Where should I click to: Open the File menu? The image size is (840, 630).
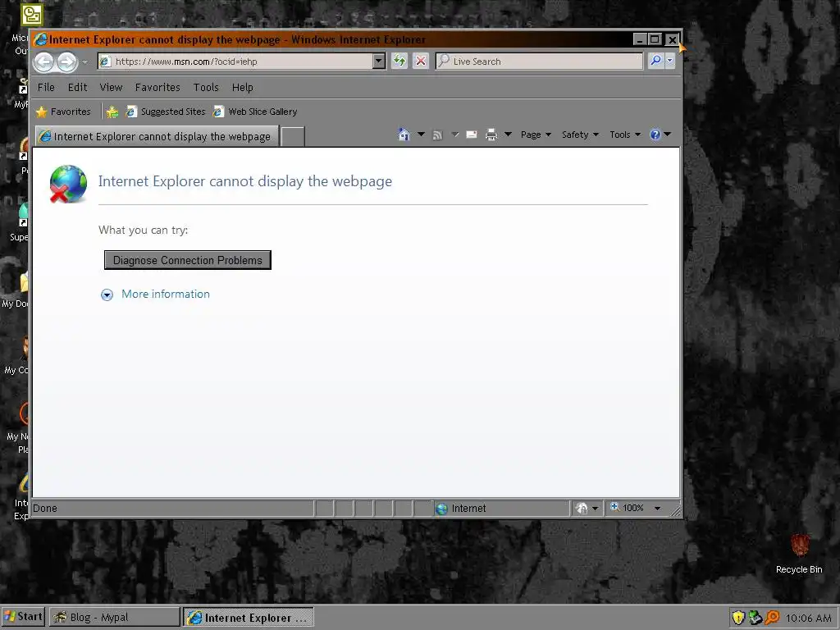(46, 87)
